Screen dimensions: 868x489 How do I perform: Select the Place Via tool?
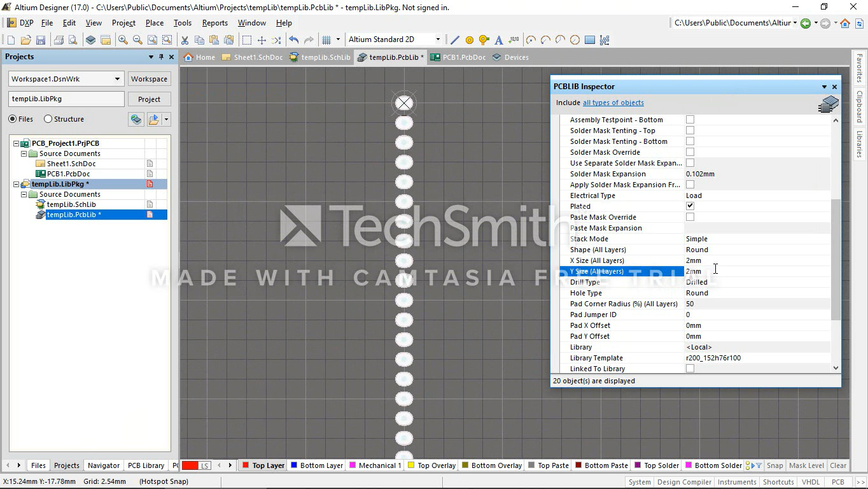coord(484,40)
